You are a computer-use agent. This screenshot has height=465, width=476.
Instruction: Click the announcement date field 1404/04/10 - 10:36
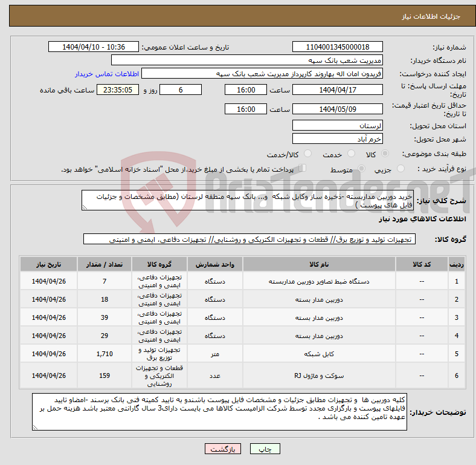pyautogui.click(x=94, y=47)
